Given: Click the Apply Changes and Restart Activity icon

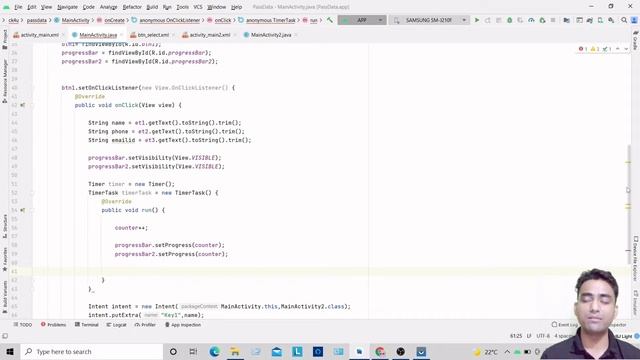Looking at the screenshot, I should pyautogui.click(x=488, y=20).
